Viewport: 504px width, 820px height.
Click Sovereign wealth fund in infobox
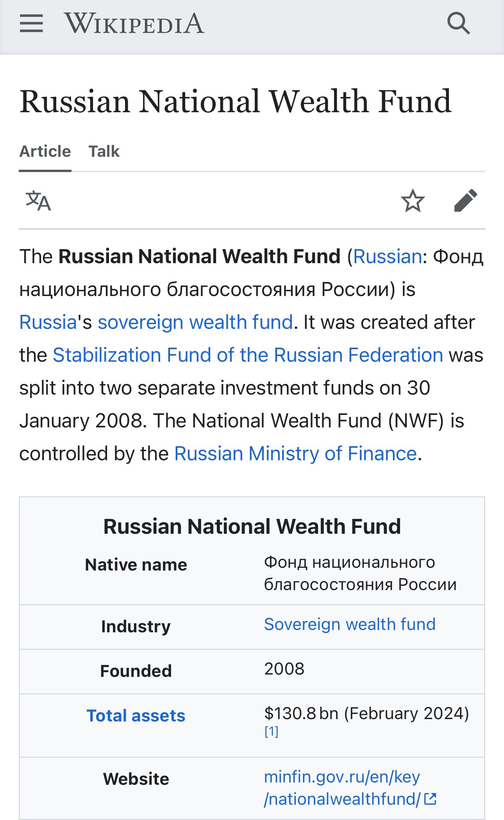[x=350, y=624]
